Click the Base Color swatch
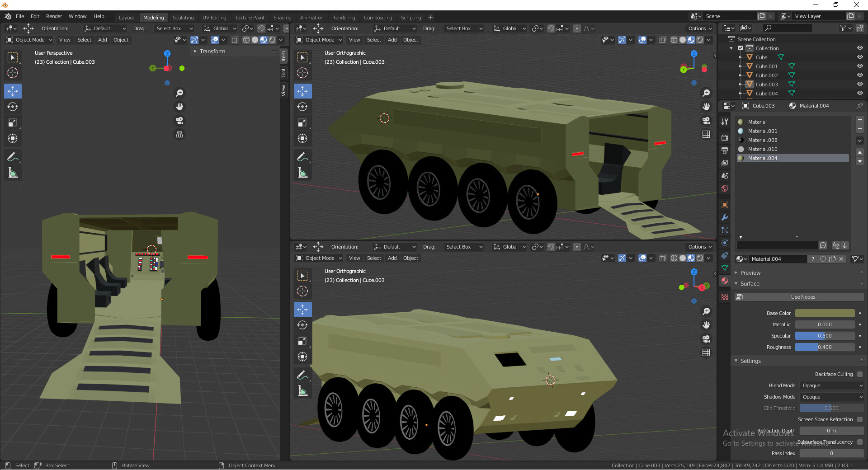 pos(825,313)
